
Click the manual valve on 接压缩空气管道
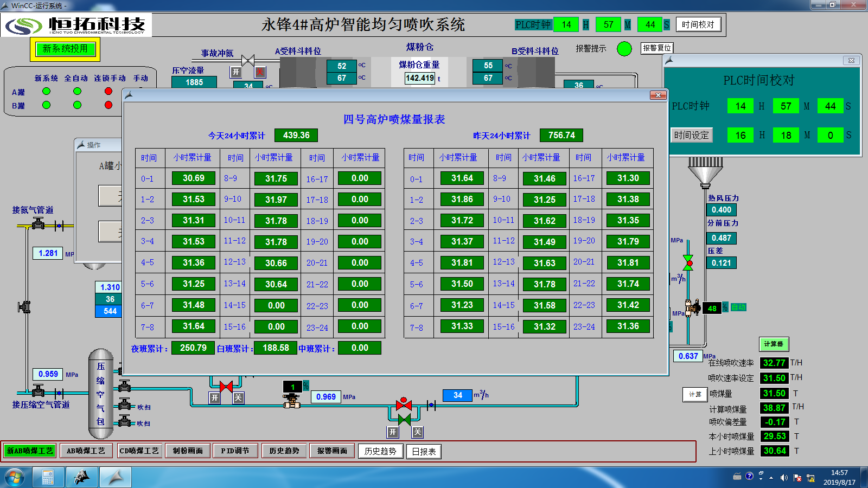38,390
